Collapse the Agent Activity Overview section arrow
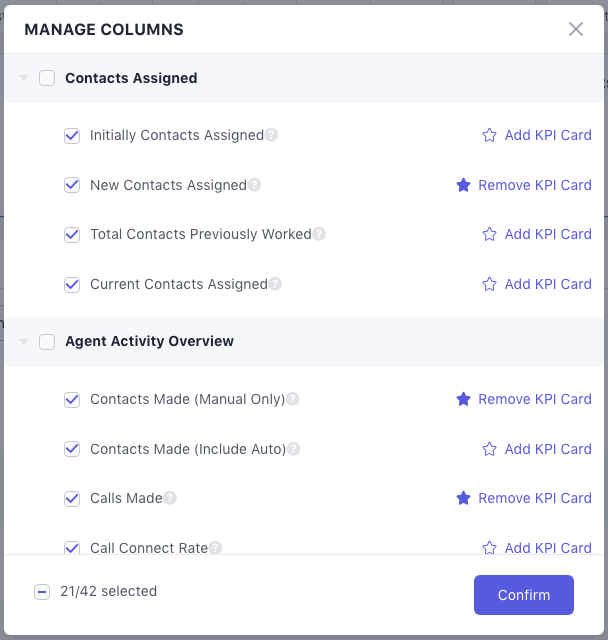Image resolution: width=608 pixels, height=640 pixels. (24, 341)
